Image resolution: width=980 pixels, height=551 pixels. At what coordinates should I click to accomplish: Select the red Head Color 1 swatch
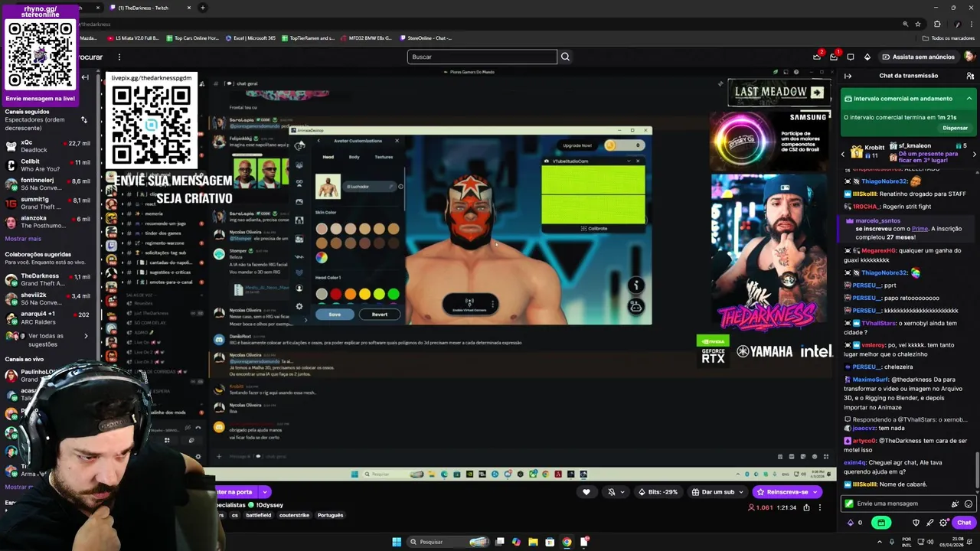click(335, 294)
